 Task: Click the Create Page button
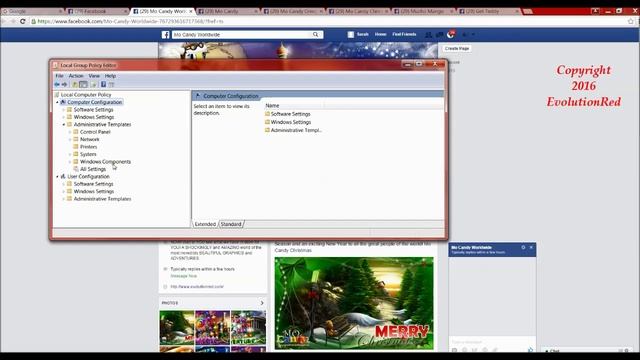[457, 48]
